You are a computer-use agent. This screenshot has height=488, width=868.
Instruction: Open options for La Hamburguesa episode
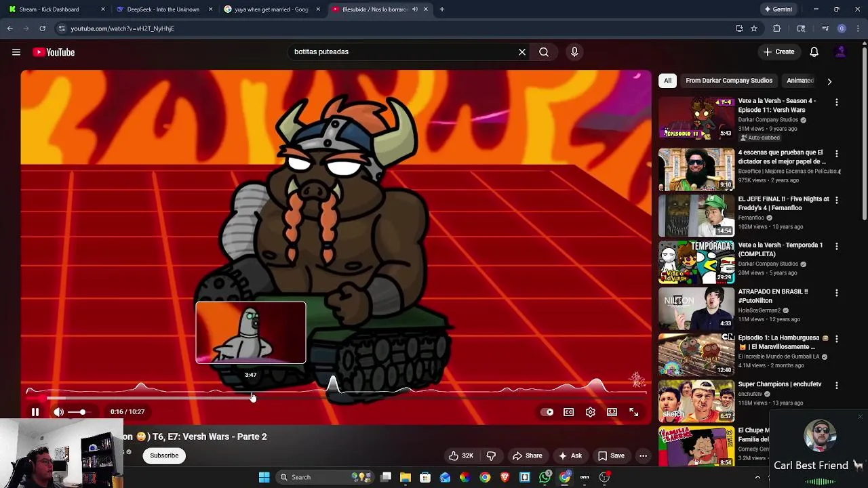click(x=837, y=339)
